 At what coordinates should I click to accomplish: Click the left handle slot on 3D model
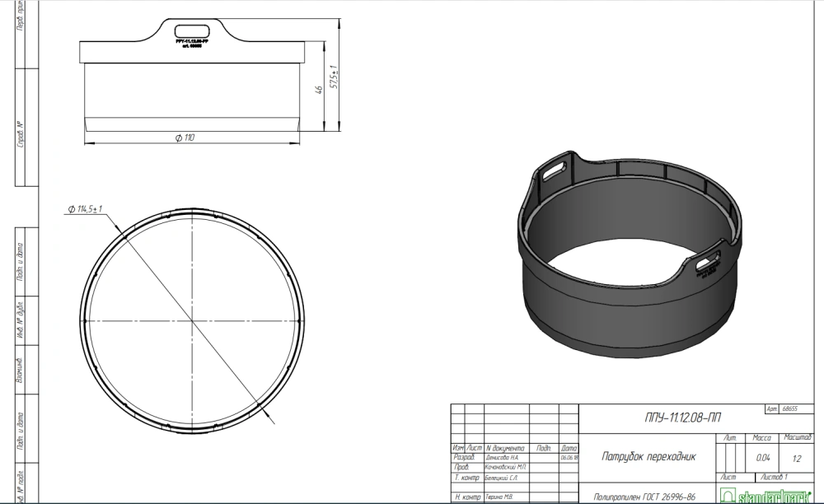click(555, 169)
